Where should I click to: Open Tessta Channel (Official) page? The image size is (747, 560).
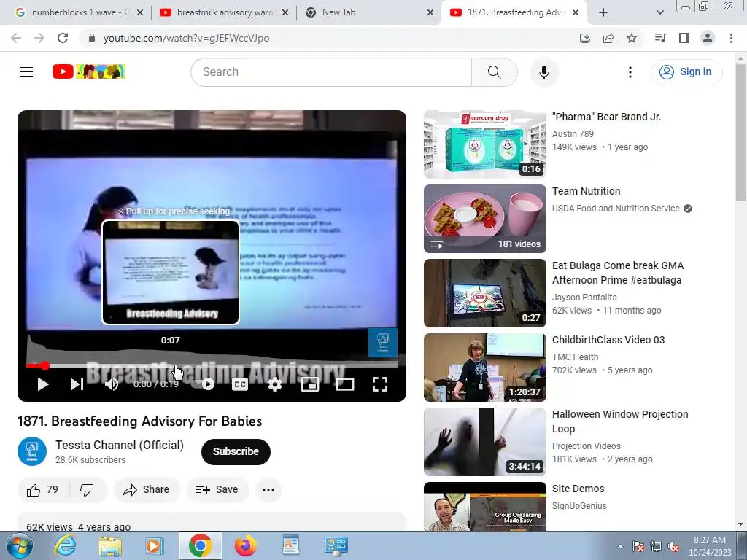pos(120,445)
